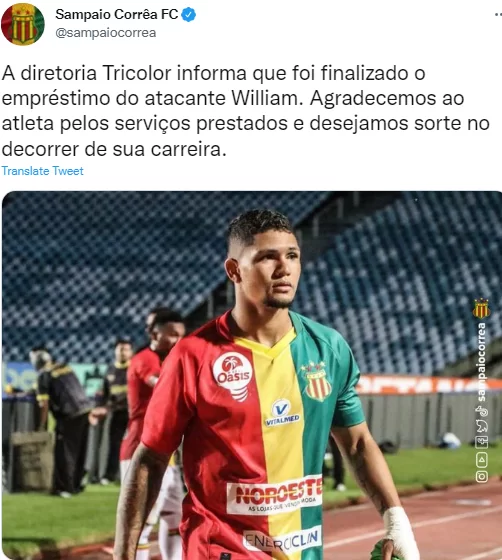Click the Sampaio Corrêa FC display name

click(117, 14)
